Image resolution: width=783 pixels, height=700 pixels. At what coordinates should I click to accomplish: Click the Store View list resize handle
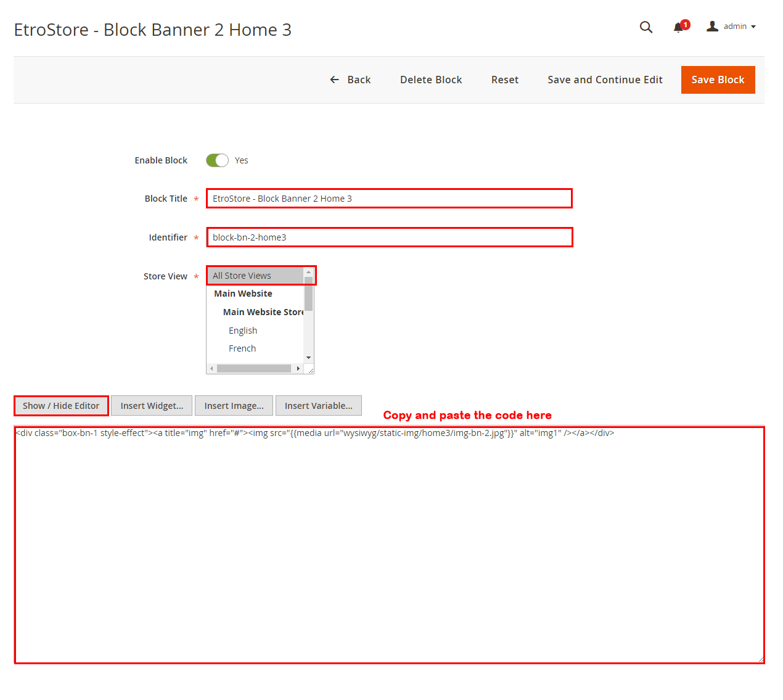pyautogui.click(x=310, y=370)
